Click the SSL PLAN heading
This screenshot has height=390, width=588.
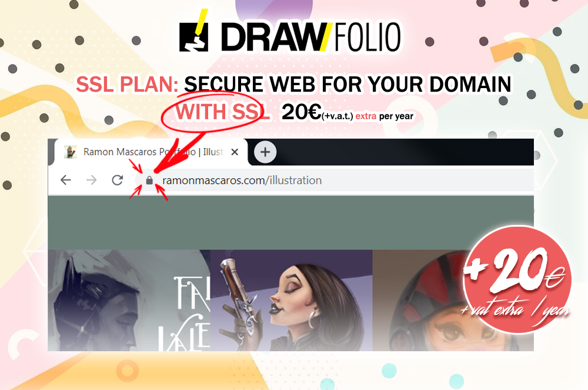pos(127,84)
